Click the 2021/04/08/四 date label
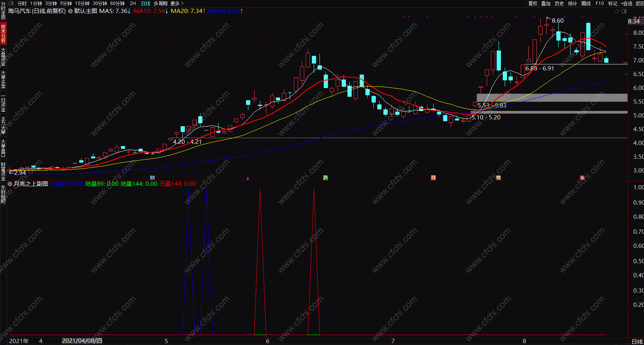The image size is (644, 345). tap(82, 341)
